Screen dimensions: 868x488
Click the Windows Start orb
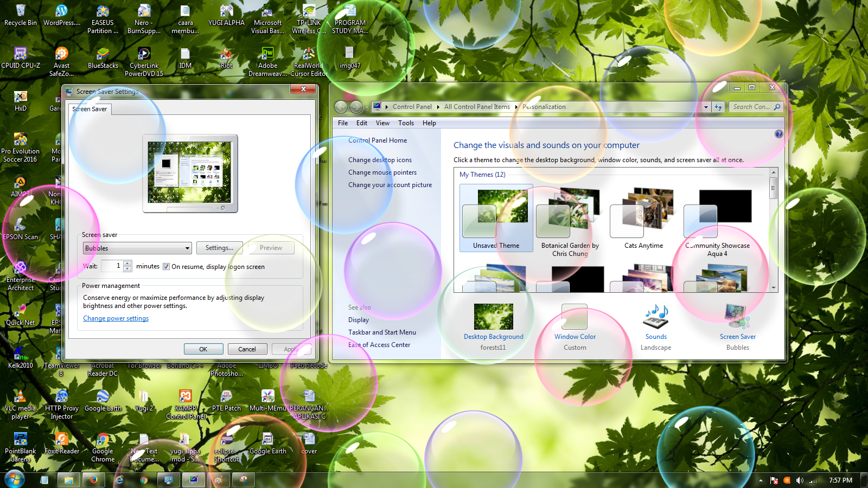tap(15, 479)
